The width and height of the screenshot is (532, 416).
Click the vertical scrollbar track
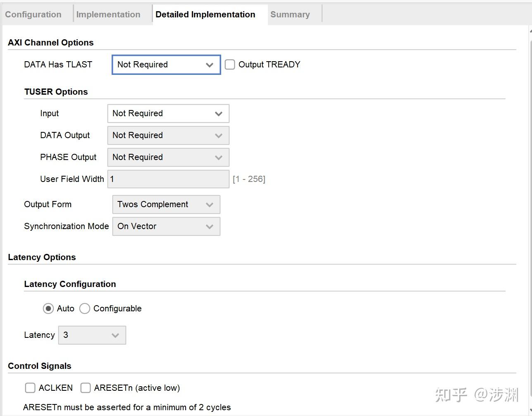[530, 207]
